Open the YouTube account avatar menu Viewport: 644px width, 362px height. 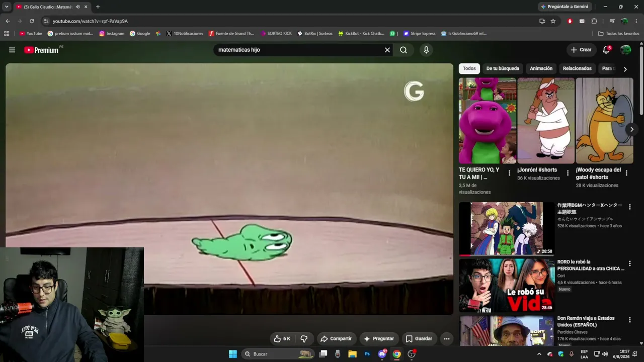(x=626, y=50)
